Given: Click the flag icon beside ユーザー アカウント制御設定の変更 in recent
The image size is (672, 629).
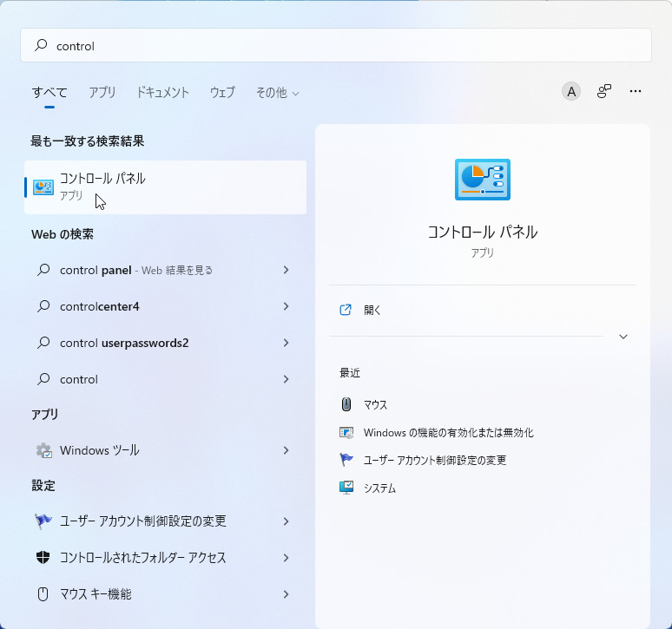Looking at the screenshot, I should click(x=346, y=460).
